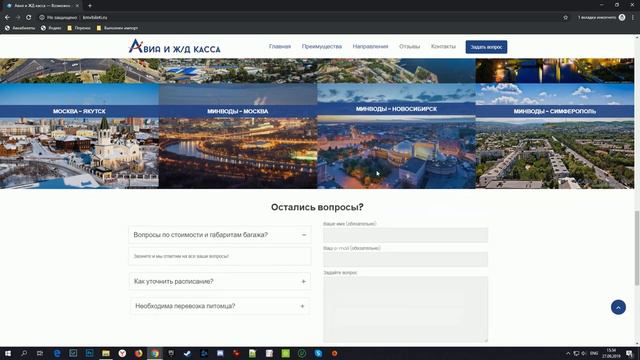This screenshot has height=360, width=640.
Task: Click the Остались вопросы? heading
Action: click(317, 207)
